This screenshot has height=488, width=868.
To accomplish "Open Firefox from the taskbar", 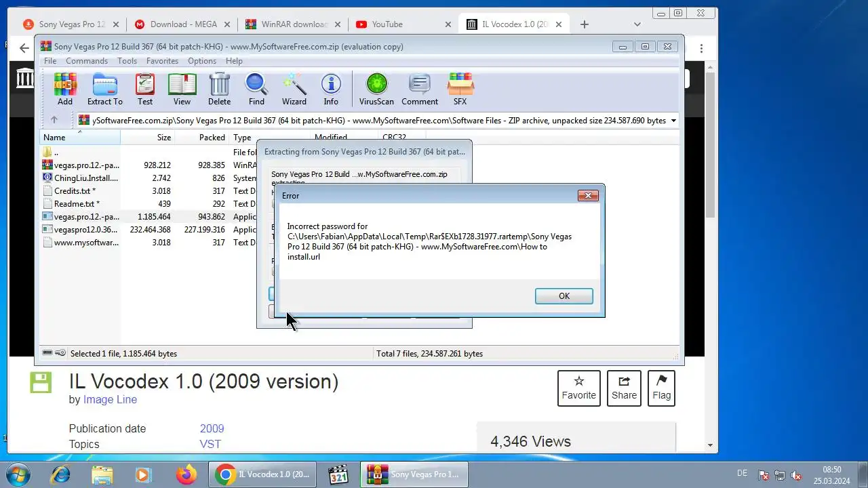I will (x=186, y=474).
